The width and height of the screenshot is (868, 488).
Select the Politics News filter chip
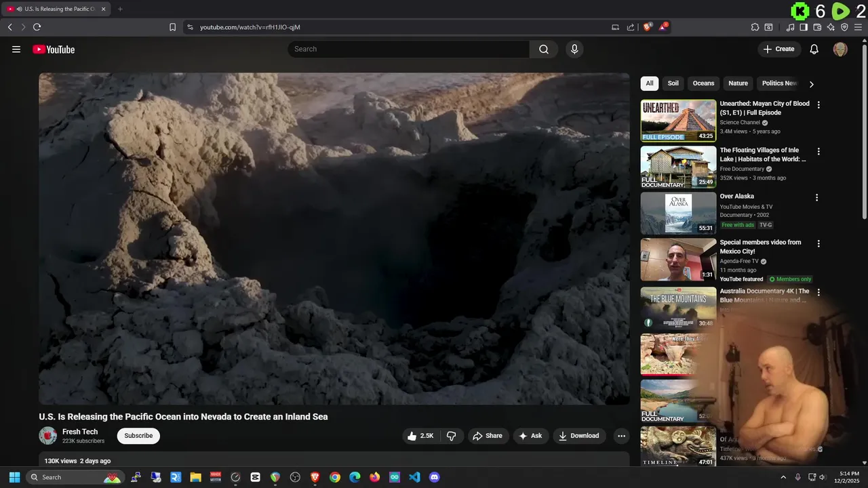[x=778, y=83]
